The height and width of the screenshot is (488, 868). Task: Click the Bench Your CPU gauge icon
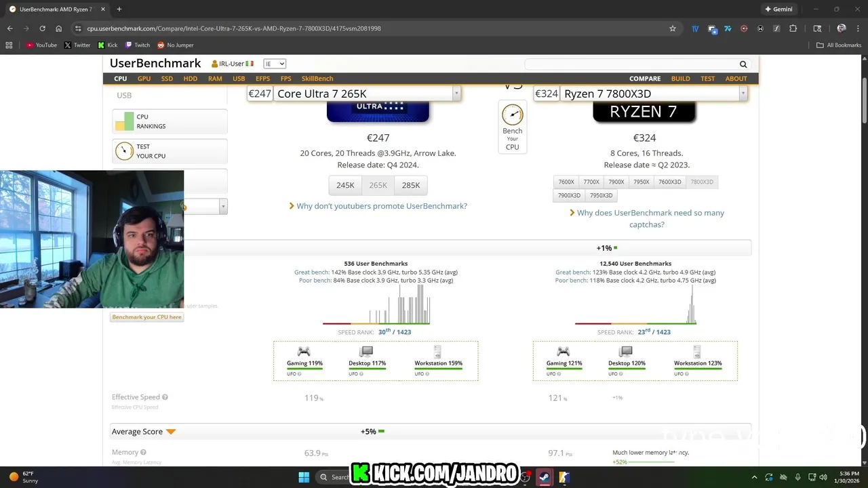(512, 115)
